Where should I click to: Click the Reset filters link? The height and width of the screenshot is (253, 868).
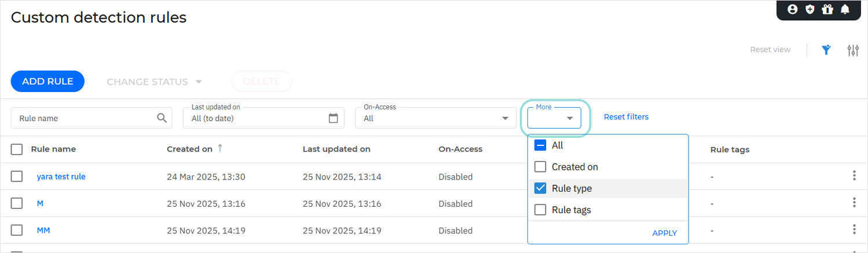626,117
